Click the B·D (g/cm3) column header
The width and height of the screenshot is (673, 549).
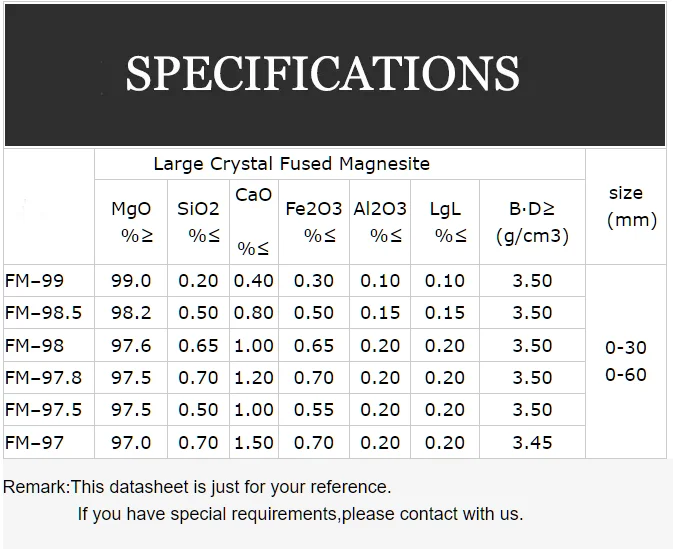[x=532, y=222]
